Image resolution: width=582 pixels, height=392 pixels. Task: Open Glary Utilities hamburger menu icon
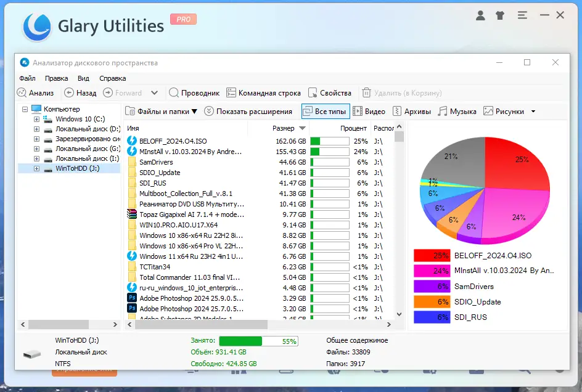[x=522, y=15]
